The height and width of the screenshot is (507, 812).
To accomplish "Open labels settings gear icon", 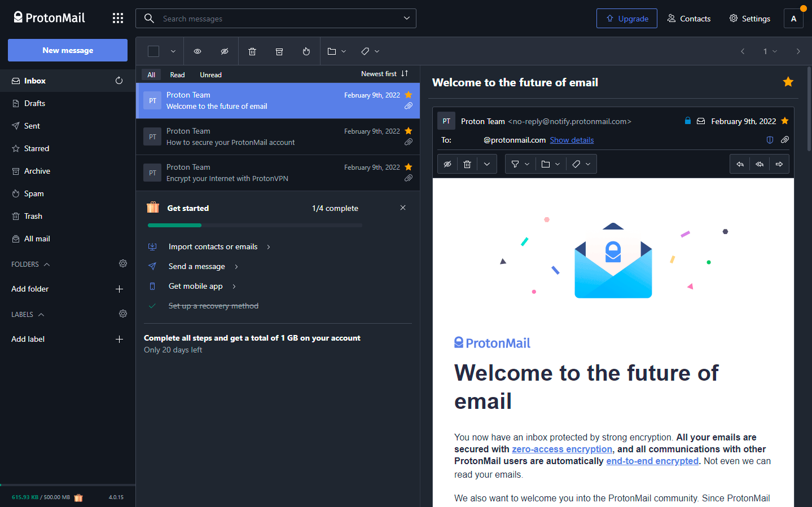I will 123,314.
